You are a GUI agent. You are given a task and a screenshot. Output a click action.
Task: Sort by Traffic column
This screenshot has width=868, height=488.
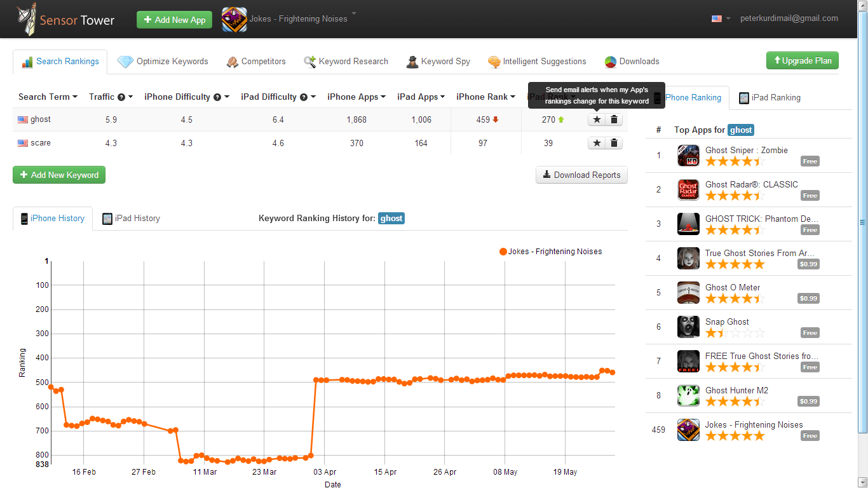[x=111, y=97]
